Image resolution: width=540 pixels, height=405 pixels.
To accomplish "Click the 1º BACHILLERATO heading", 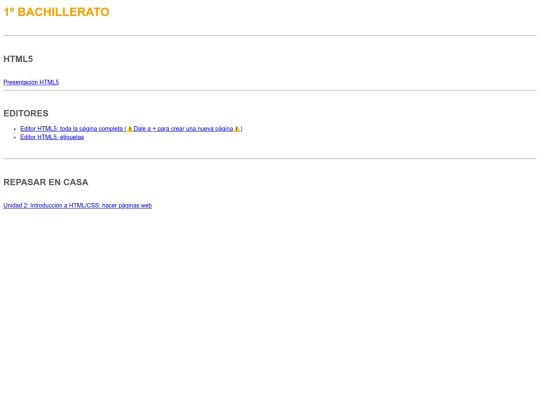I will tap(56, 12).
